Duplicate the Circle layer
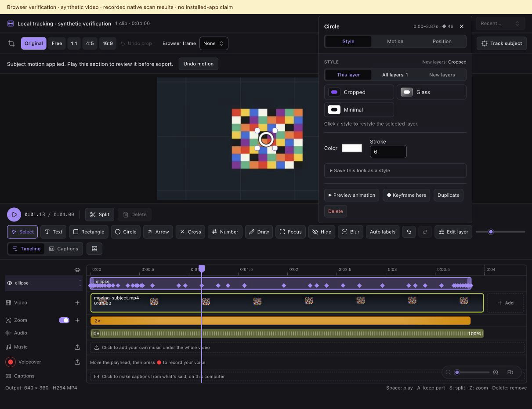532x409 pixels. [x=449, y=195]
